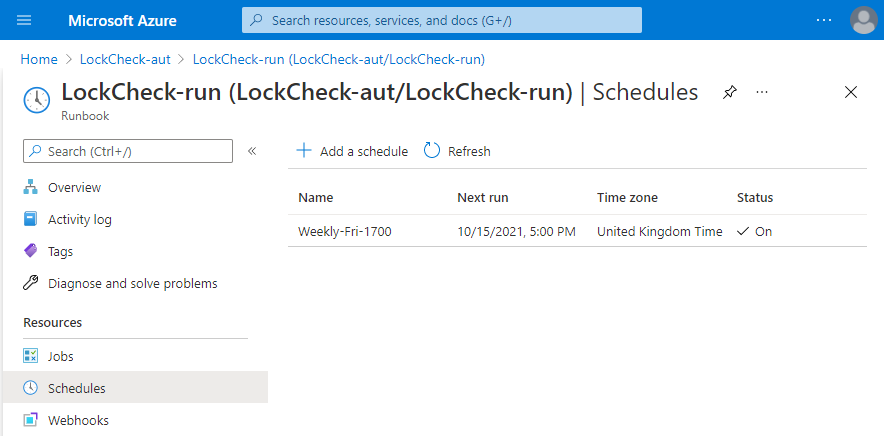Image resolution: width=884 pixels, height=436 pixels.
Task: Close the Schedules blade
Action: pyautogui.click(x=851, y=93)
